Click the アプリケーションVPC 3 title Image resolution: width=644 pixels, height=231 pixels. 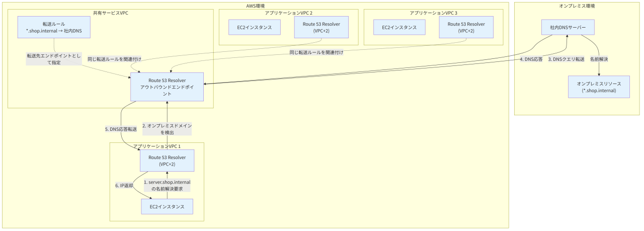tap(433, 13)
